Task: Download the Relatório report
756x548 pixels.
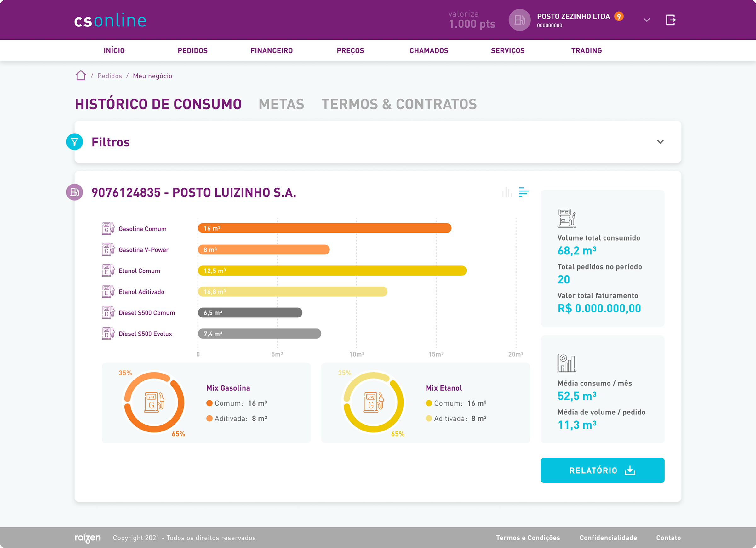Action: 602,470
